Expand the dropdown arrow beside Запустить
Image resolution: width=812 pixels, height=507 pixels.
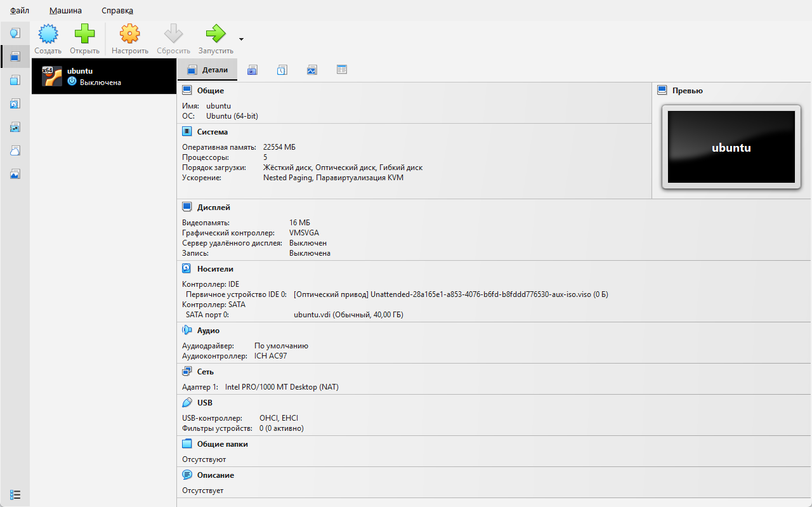(x=241, y=39)
